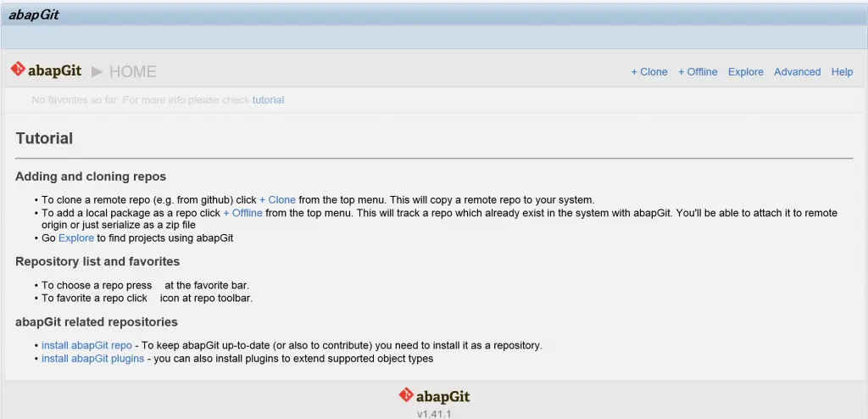Click the Adding and cloning repos heading
This screenshot has height=419, width=868.
pos(91,176)
